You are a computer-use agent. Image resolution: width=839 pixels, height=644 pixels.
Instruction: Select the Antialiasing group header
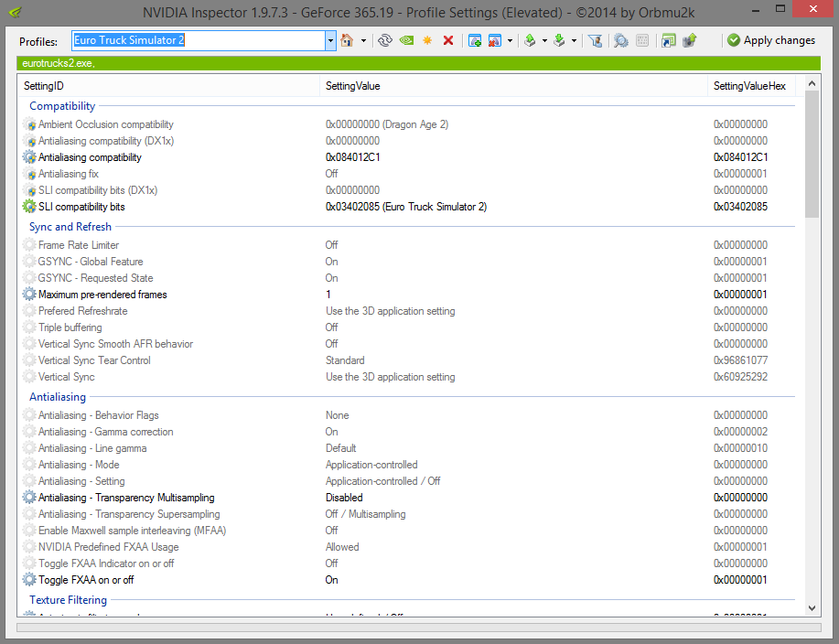click(58, 397)
